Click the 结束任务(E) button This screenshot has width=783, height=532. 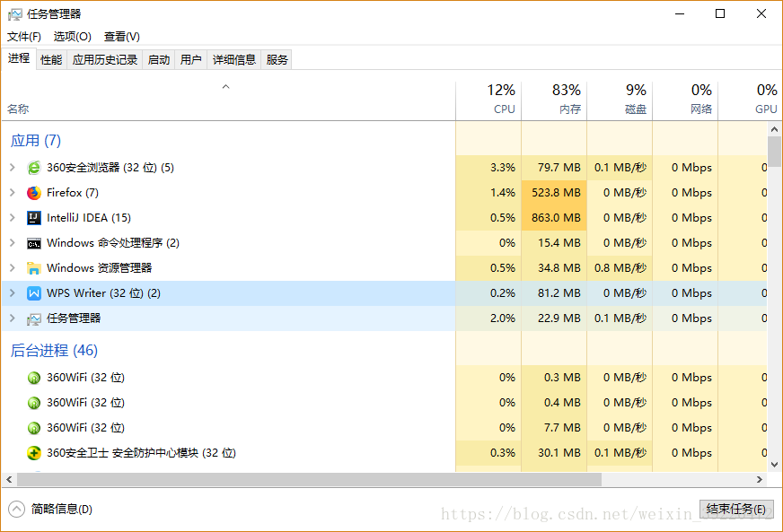pyautogui.click(x=736, y=509)
